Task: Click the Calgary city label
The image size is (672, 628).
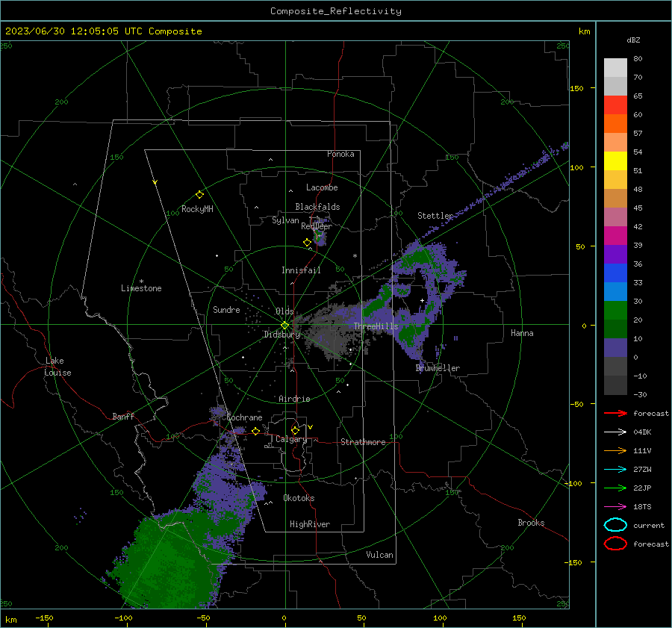Action: [x=291, y=439]
